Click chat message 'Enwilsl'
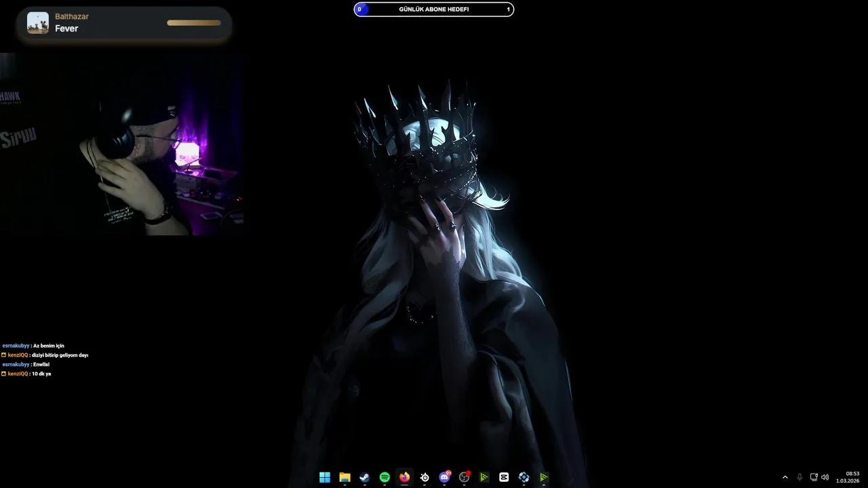The height and width of the screenshot is (488, 868). click(41, 365)
